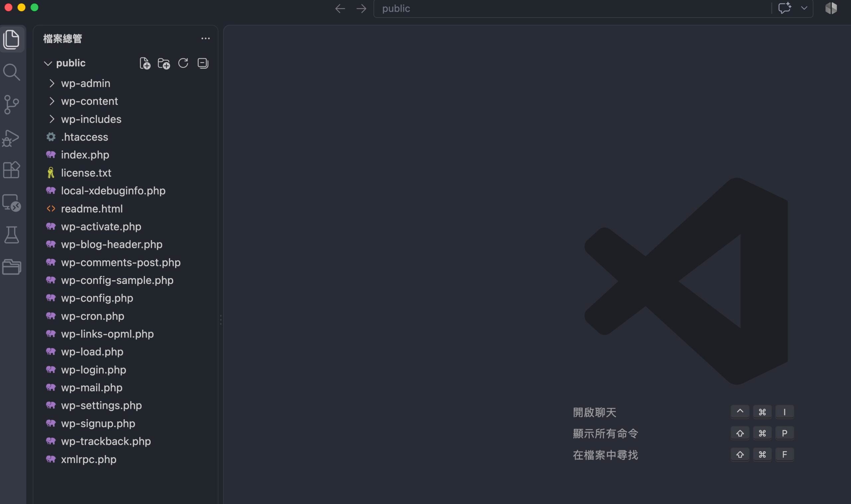Open the Remote Explorer view
The image size is (851, 504).
[x=12, y=203]
